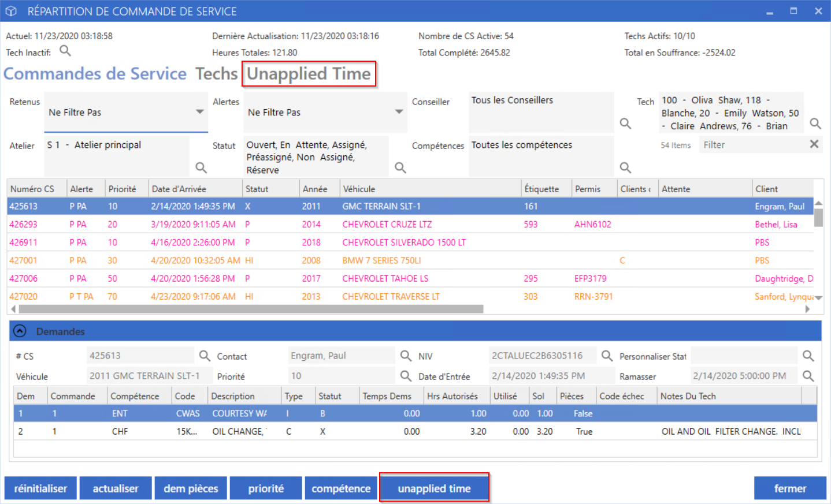Clear the Filter box with X
This screenshot has height=504, width=831.
(814, 144)
